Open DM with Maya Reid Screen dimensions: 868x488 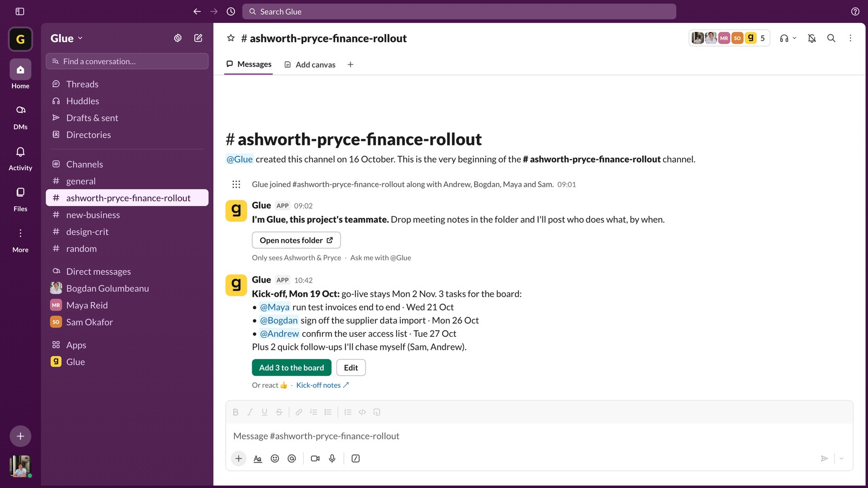[127, 305]
